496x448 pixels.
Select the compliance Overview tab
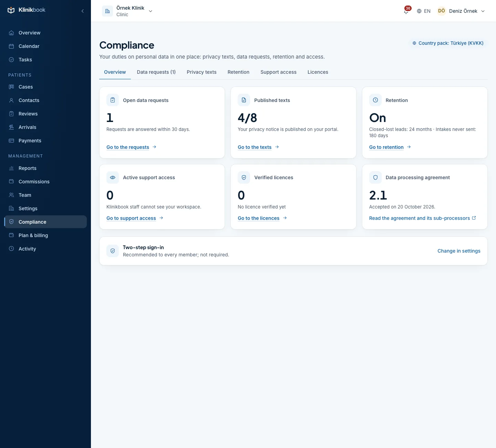pos(115,72)
